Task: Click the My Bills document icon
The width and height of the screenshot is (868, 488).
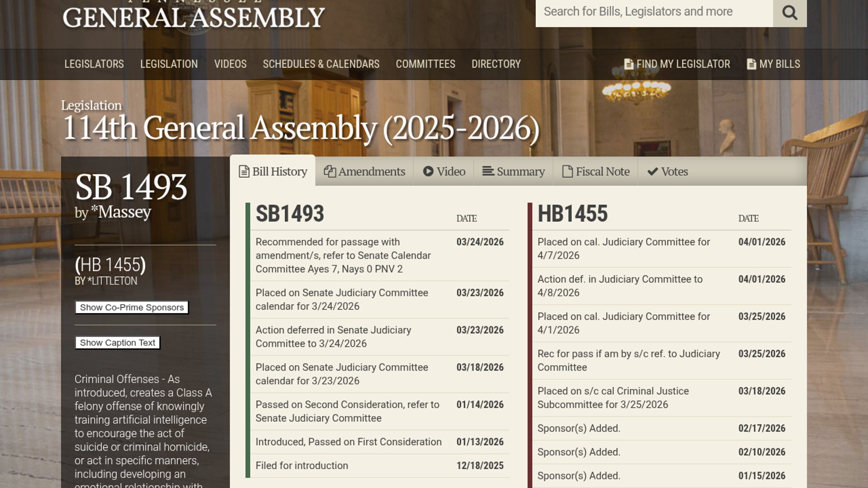Action: point(751,64)
